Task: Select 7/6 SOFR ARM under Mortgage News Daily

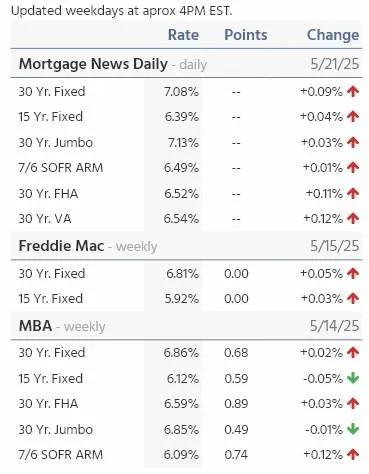Action: pos(61,168)
